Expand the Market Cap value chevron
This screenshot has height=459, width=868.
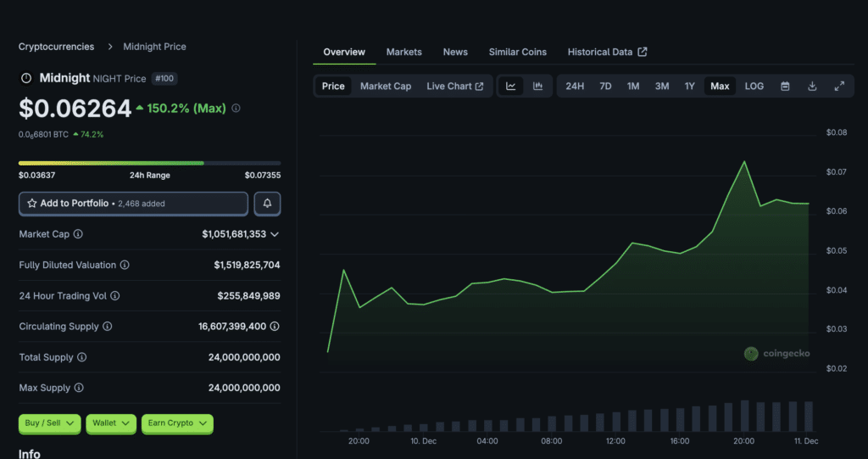(x=275, y=234)
